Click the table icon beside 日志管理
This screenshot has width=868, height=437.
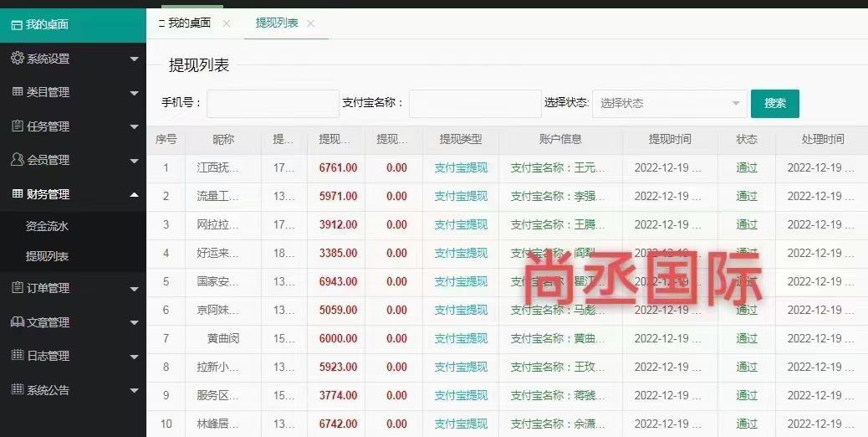[x=17, y=356]
